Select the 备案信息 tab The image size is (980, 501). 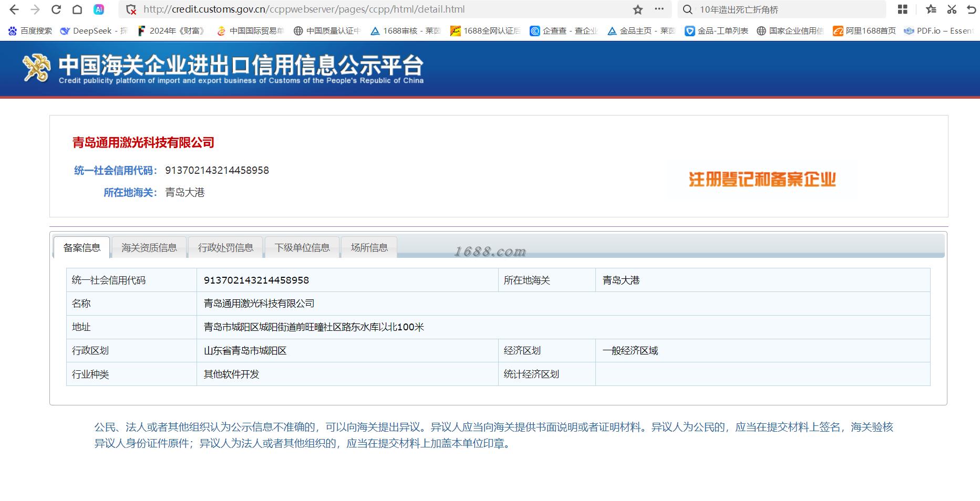pyautogui.click(x=82, y=247)
